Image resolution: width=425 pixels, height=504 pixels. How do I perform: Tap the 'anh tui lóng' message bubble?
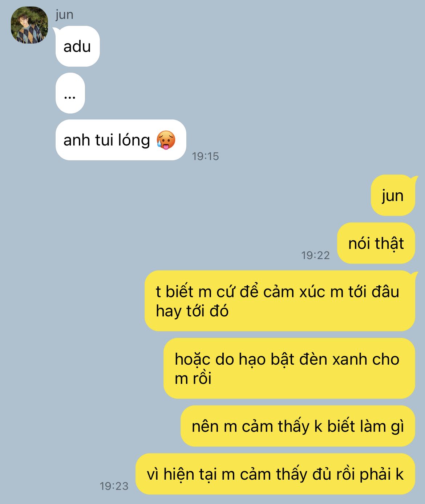(121, 140)
